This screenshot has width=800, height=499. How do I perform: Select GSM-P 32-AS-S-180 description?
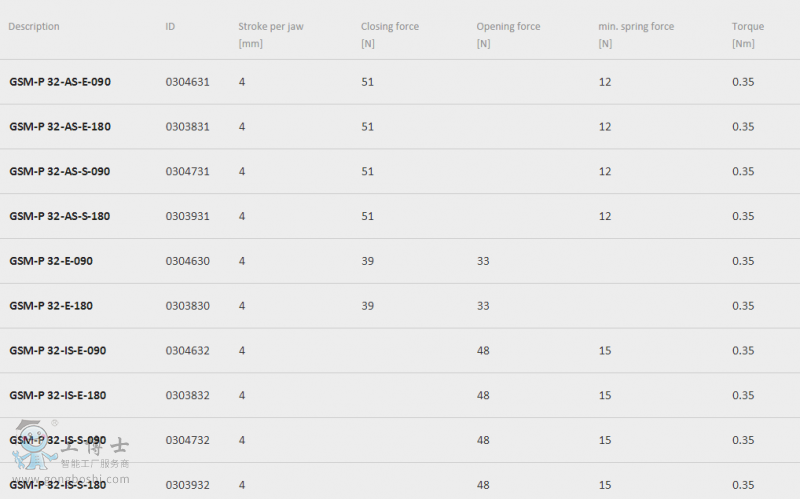pos(60,216)
